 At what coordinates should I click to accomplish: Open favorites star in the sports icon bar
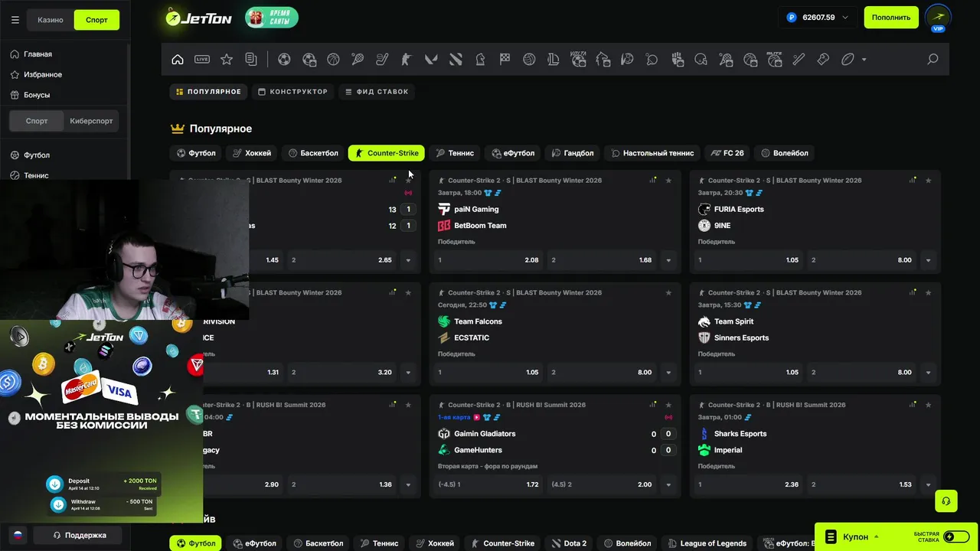point(227,59)
